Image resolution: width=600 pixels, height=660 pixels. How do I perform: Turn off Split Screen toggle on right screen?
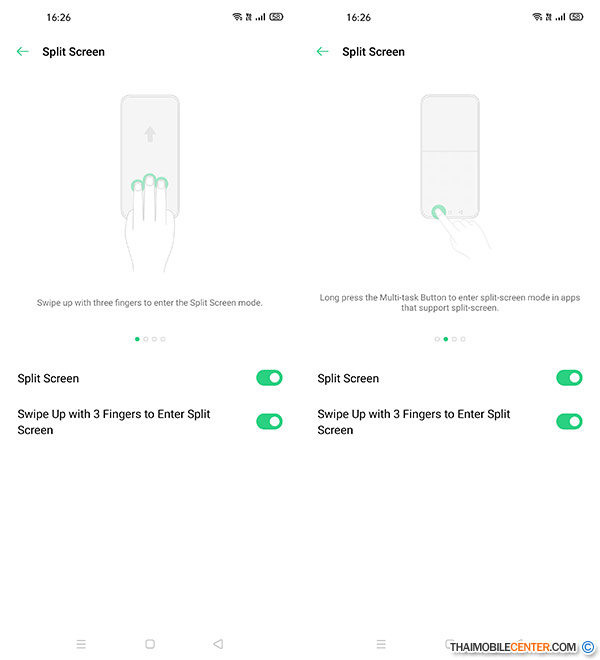tap(569, 378)
